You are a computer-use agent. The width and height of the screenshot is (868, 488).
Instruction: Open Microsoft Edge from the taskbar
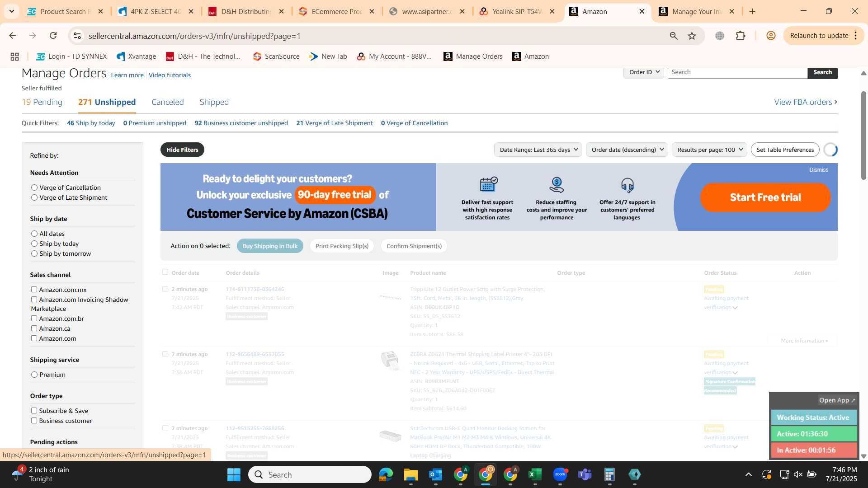point(386,474)
